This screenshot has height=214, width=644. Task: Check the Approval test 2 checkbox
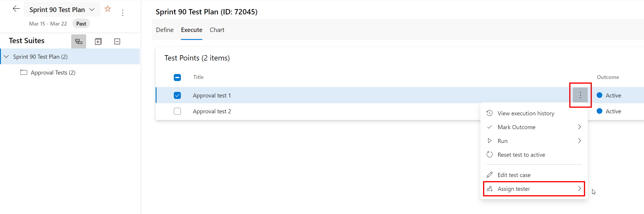click(177, 111)
